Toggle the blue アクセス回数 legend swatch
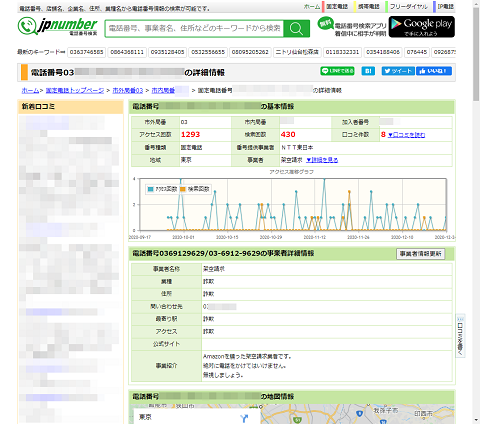The height and width of the screenshot is (424, 480). (150, 189)
